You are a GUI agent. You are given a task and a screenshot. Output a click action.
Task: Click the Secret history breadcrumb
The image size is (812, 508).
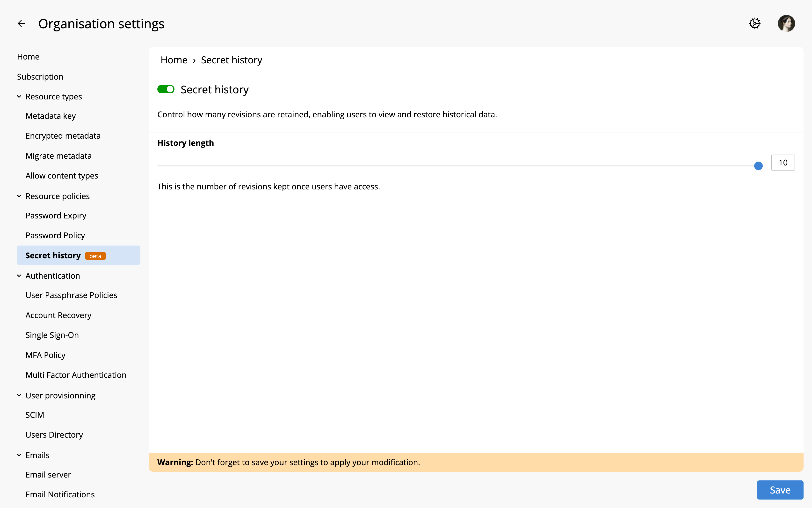tap(232, 60)
